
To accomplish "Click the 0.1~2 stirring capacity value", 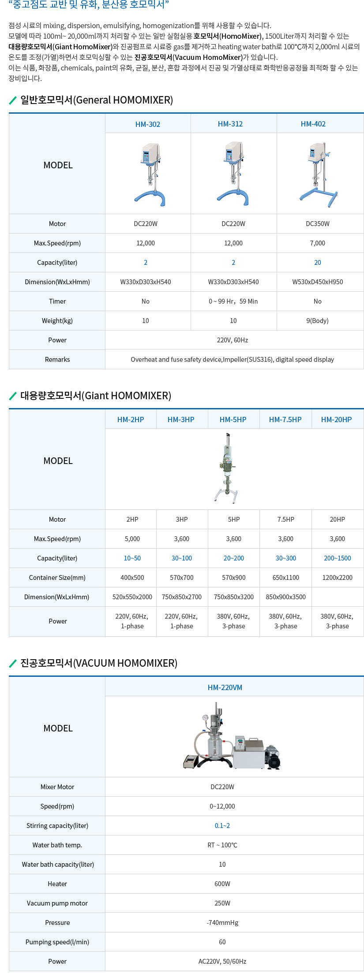I will pos(222,826).
